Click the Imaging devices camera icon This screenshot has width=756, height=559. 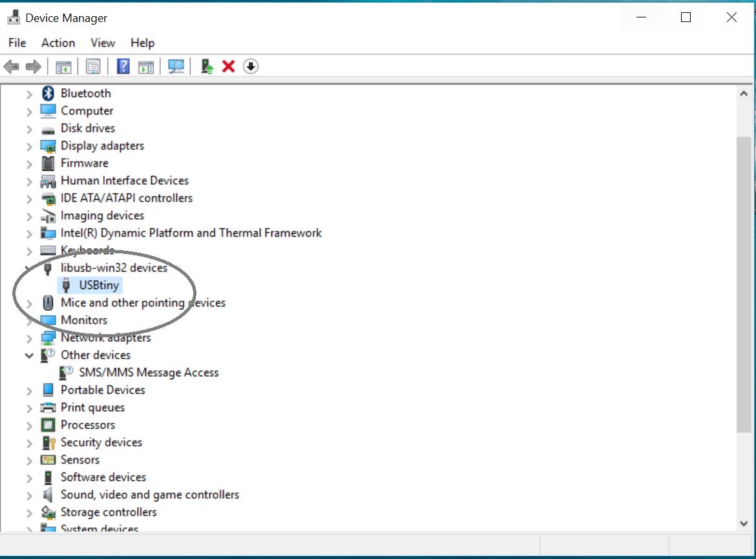tap(48, 216)
